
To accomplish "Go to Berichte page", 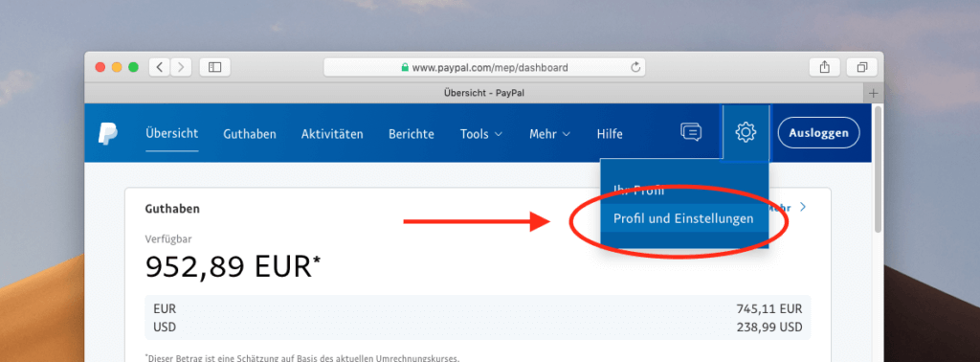I will (412, 134).
